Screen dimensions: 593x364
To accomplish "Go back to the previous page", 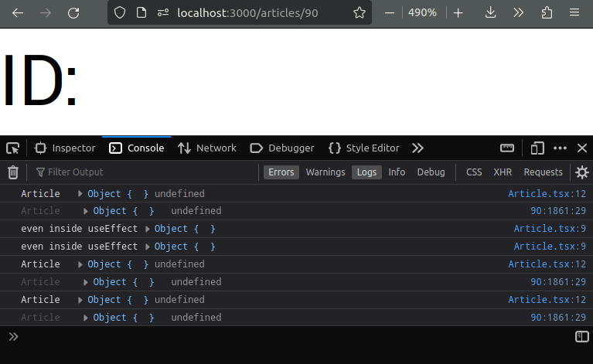I will (18, 13).
